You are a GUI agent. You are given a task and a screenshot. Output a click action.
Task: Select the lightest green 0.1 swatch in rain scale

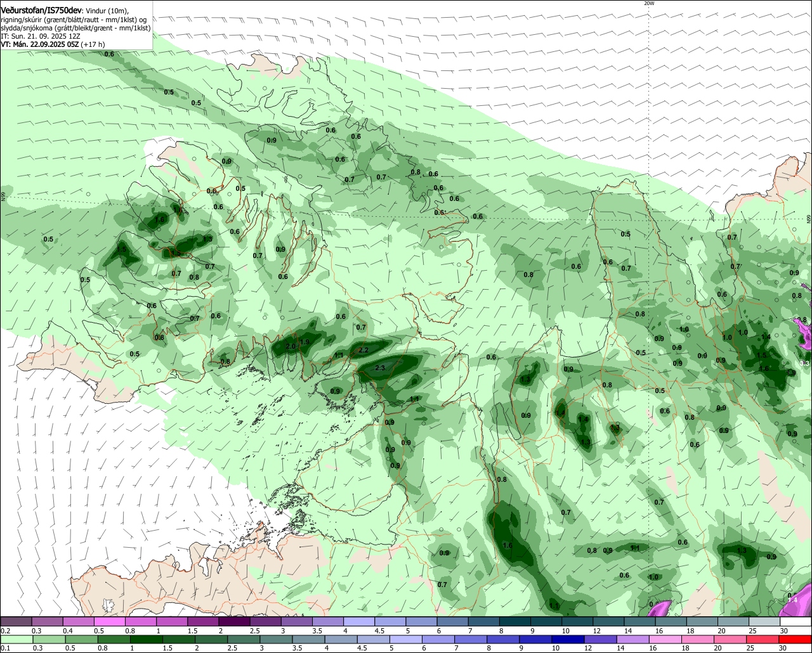[16, 640]
